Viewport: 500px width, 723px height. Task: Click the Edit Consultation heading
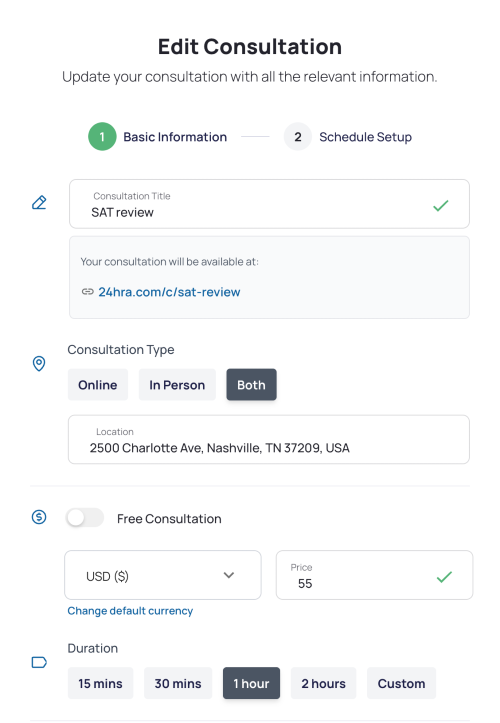250,47
